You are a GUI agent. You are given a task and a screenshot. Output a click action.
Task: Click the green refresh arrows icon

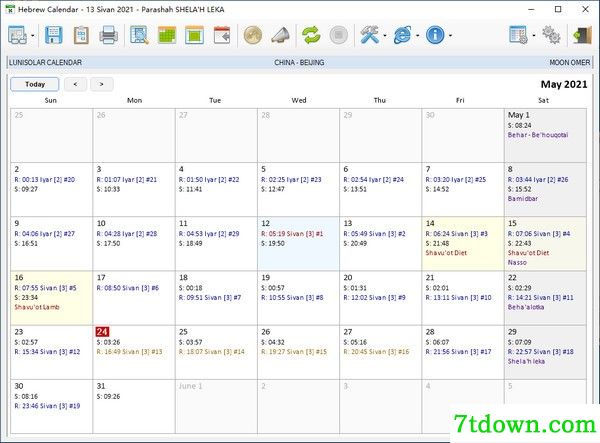point(311,35)
